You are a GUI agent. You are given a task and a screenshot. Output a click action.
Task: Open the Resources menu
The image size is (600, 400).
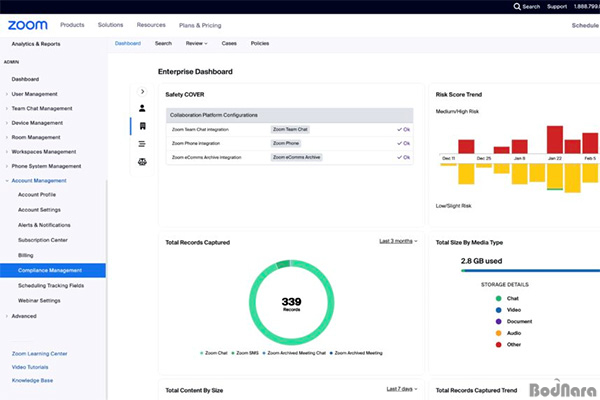[x=151, y=25]
